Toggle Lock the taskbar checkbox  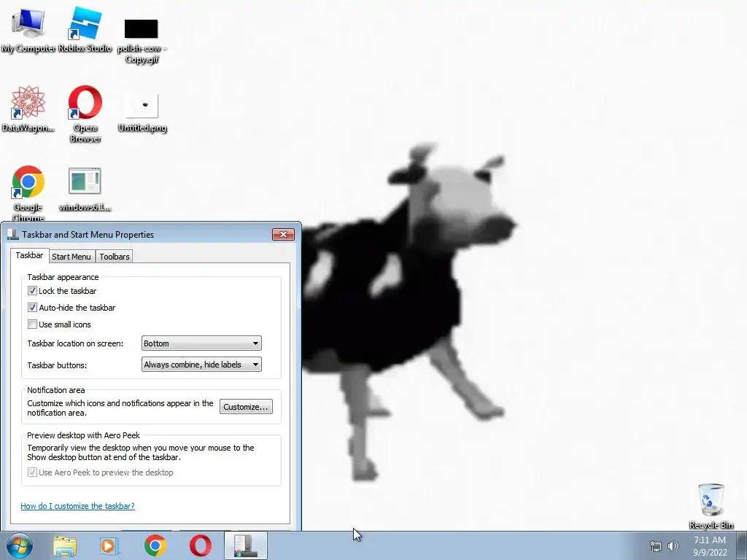point(32,290)
